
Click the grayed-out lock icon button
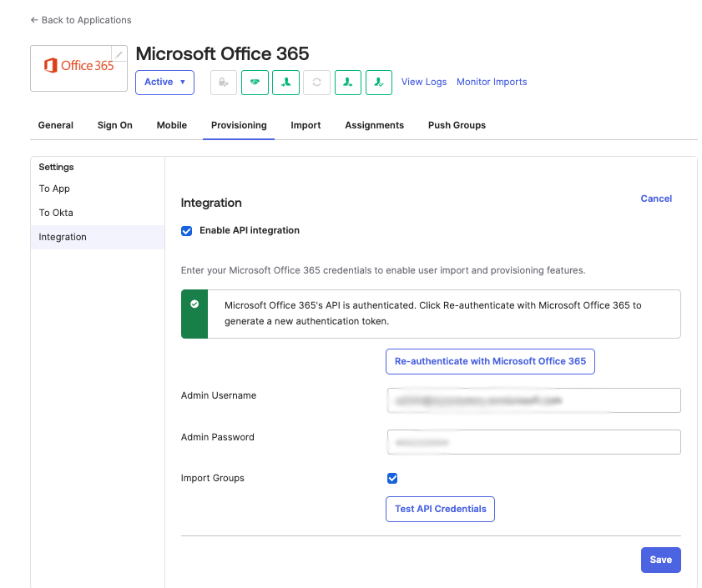224,83
